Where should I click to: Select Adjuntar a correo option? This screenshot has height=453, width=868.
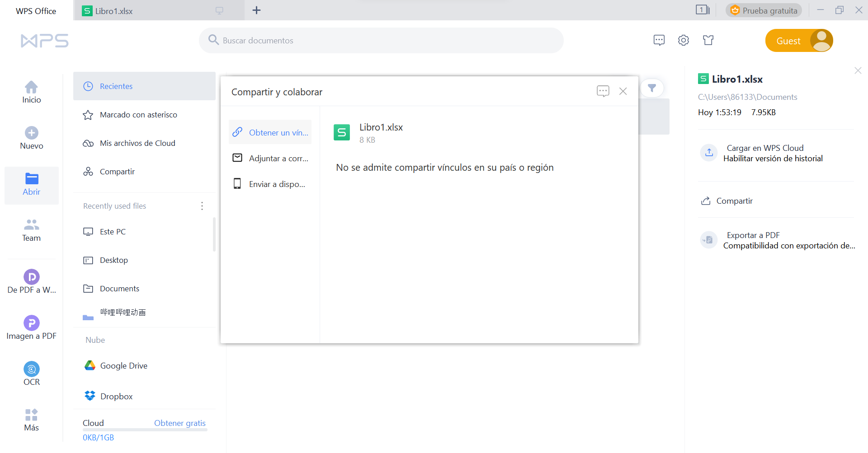(x=270, y=158)
